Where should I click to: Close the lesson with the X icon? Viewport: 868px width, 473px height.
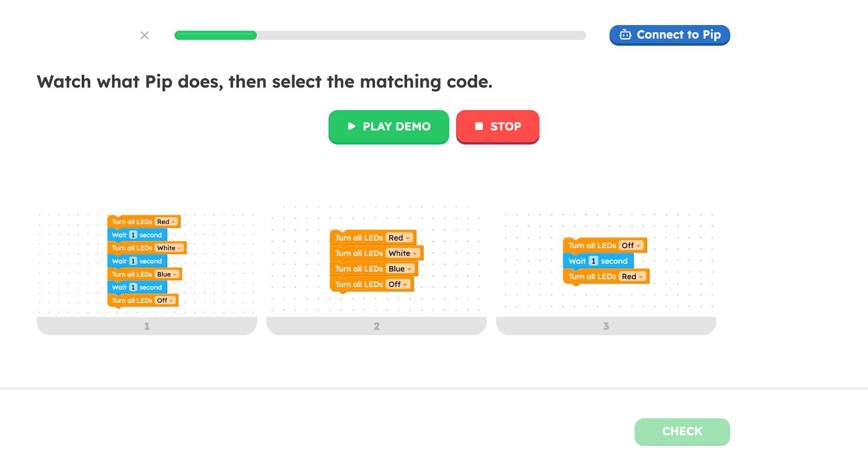click(x=144, y=35)
